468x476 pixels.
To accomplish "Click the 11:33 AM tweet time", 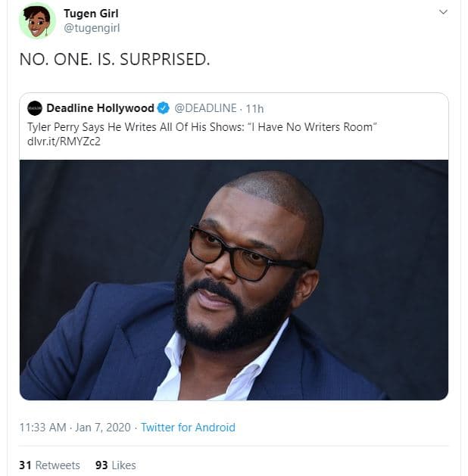I will 42,428.
